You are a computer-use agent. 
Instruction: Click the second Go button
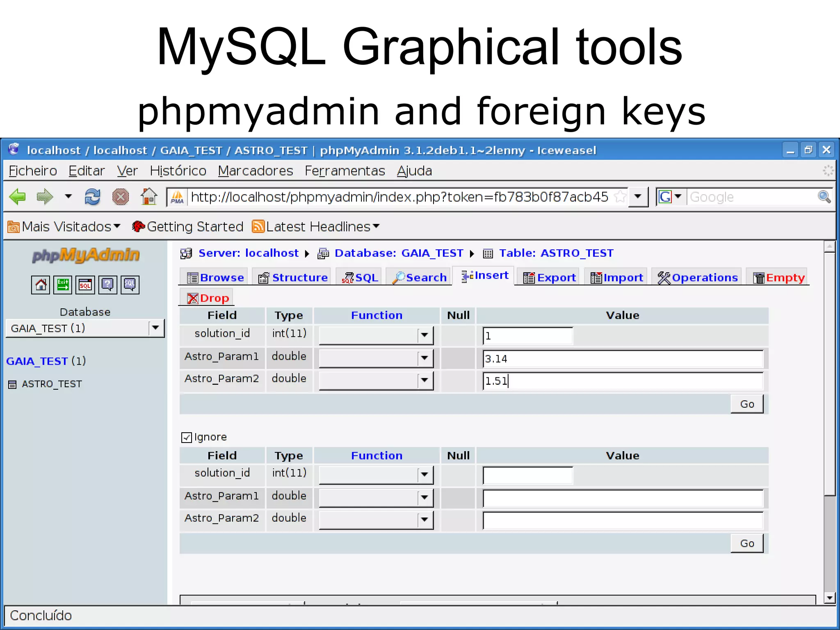tap(747, 543)
